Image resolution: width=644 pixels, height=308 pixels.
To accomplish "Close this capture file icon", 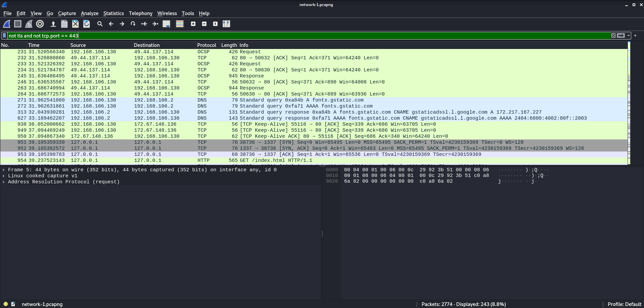I will (75, 24).
